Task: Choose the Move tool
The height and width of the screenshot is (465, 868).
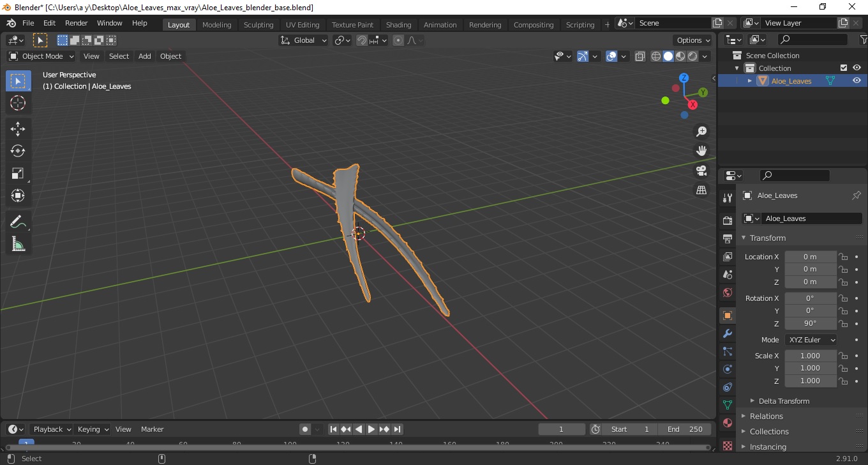Action: (x=18, y=129)
